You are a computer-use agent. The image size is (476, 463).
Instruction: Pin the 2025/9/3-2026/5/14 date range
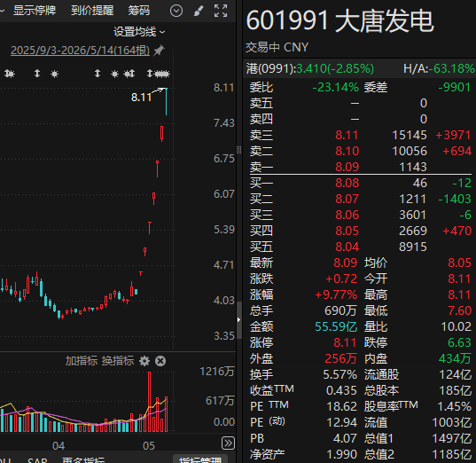159,51
